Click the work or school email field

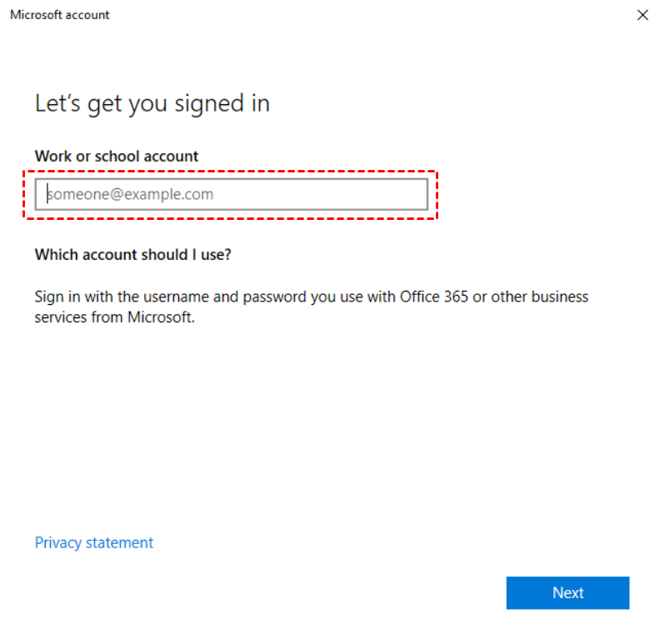[231, 195]
